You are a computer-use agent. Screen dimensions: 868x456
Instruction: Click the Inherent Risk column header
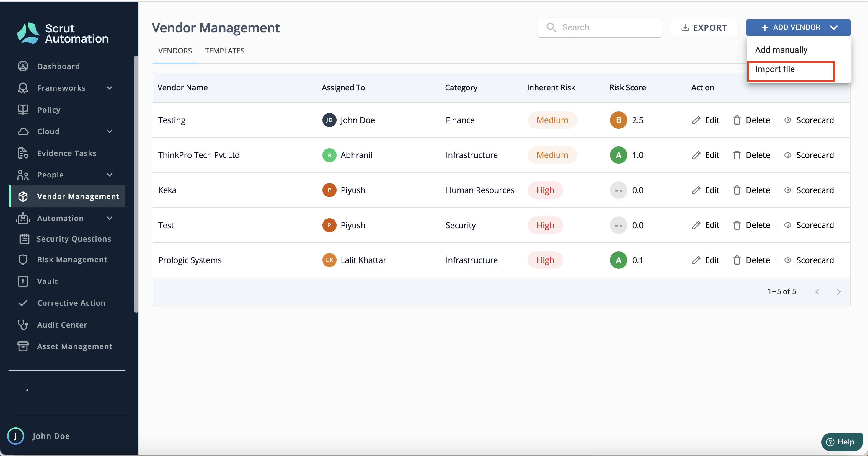tap(551, 88)
